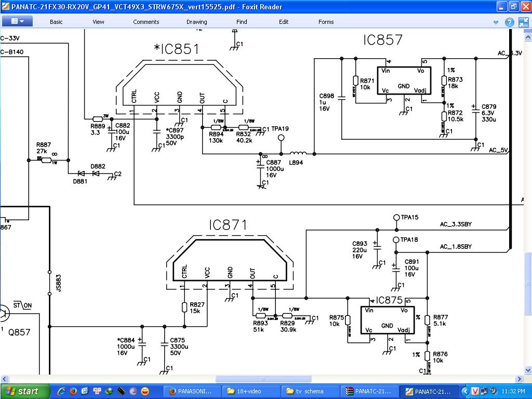Launch Firefox from the quick launch bar
Screen dimensions: 532x399
pyautogui.click(x=73, y=391)
